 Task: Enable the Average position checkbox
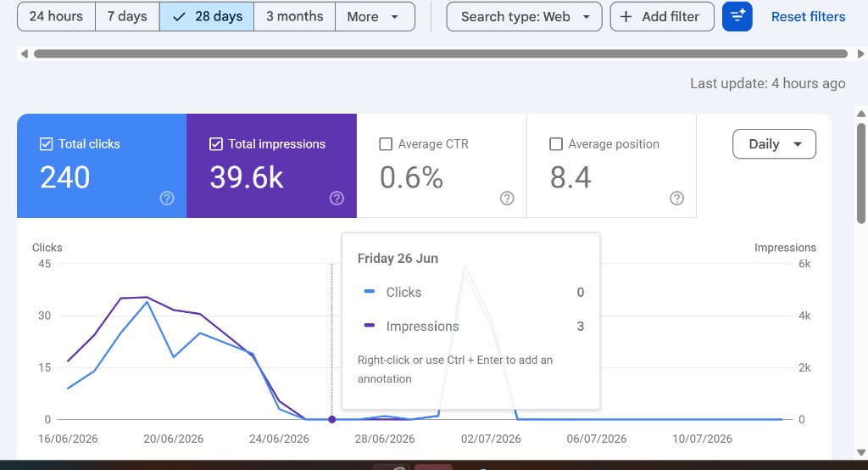pyautogui.click(x=556, y=144)
